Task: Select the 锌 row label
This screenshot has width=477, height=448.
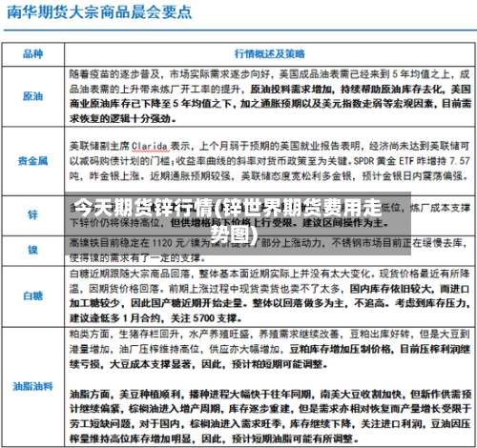Action: [x=32, y=215]
